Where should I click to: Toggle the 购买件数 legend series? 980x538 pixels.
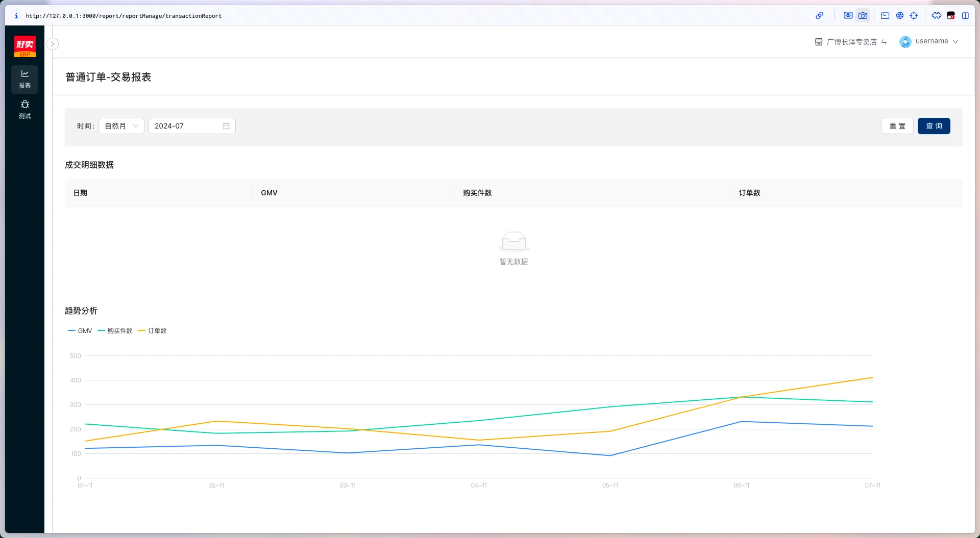115,331
